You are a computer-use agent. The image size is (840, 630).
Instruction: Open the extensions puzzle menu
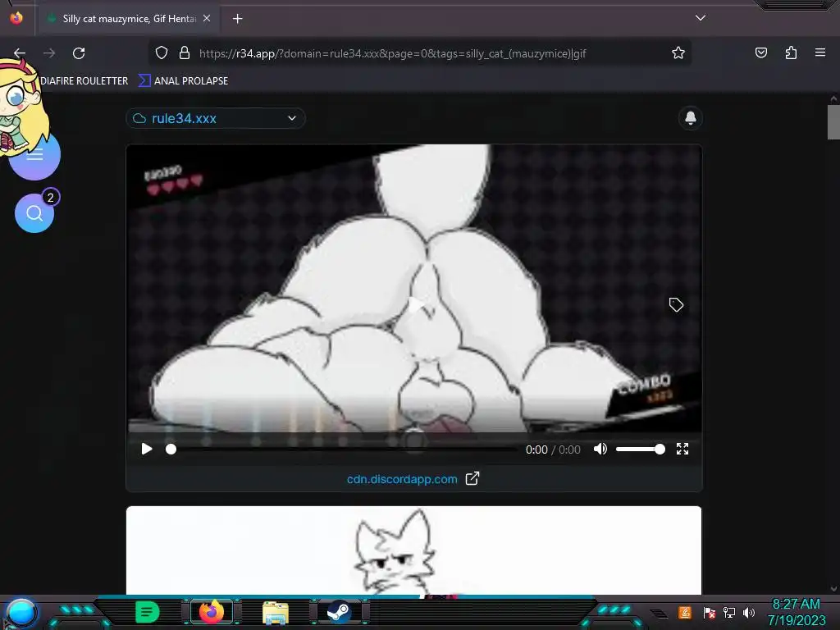791,52
